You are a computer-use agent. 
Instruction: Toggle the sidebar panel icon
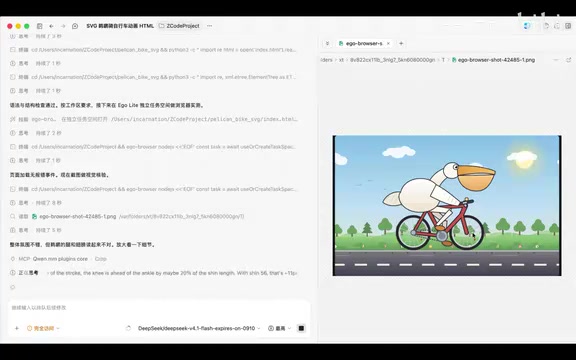point(40,26)
